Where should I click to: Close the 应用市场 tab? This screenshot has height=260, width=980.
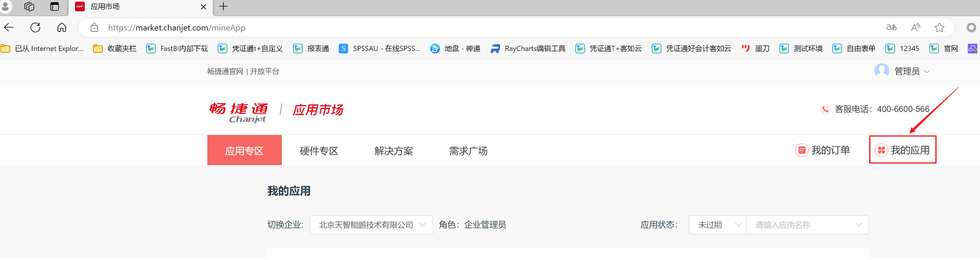click(x=204, y=7)
